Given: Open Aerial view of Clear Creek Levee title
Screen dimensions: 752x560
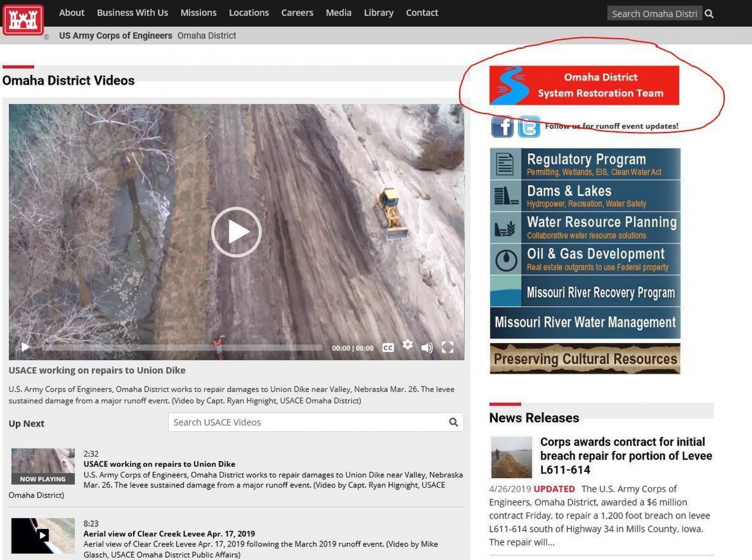Looking at the screenshot, I should pyautogui.click(x=169, y=534).
